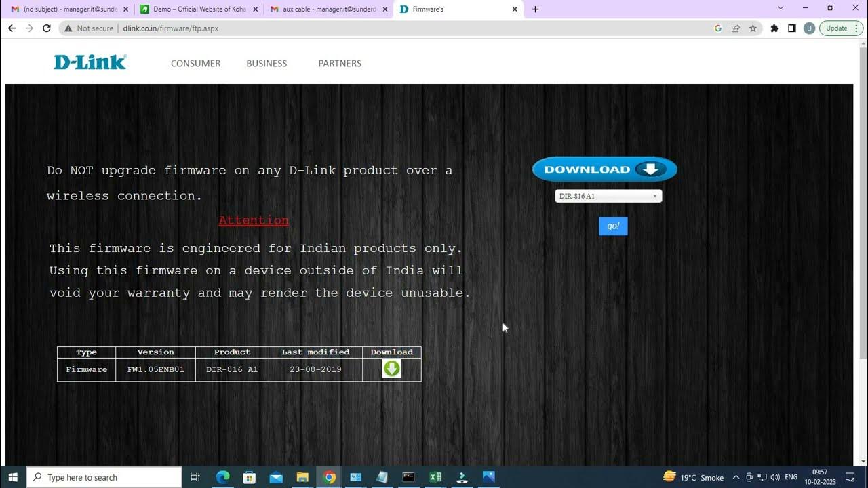Close the aux cable Gmail tab
868x488 pixels.
click(385, 9)
